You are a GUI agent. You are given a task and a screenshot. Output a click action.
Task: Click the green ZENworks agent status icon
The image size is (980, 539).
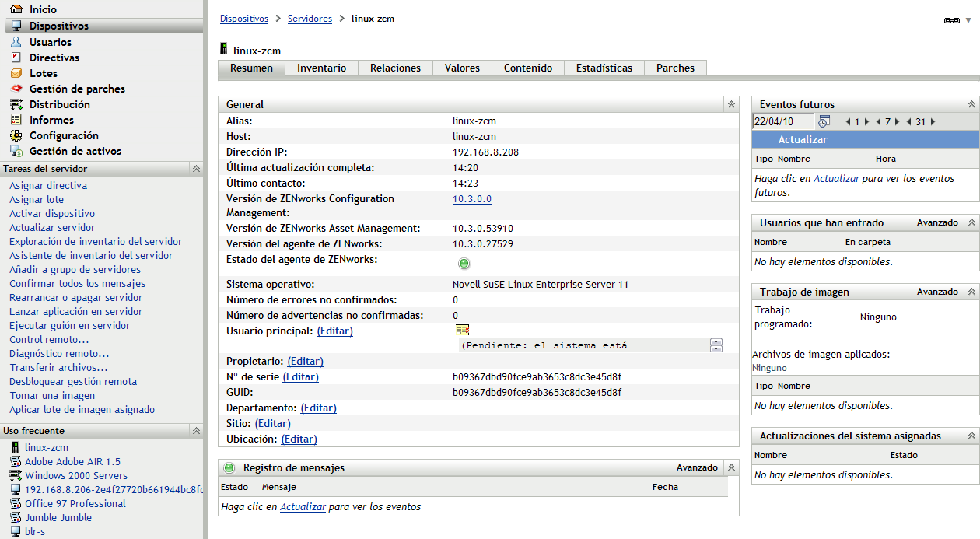point(464,263)
